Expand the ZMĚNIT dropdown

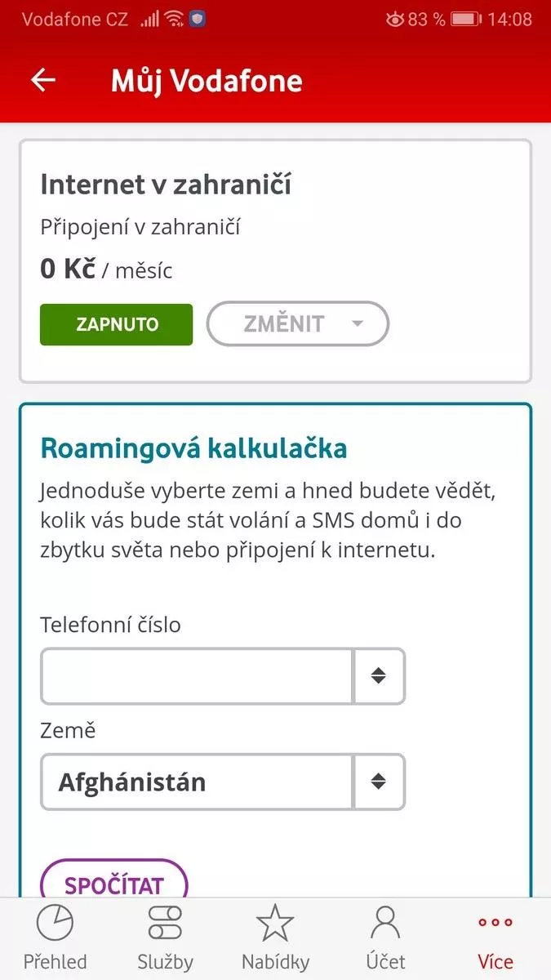[298, 324]
